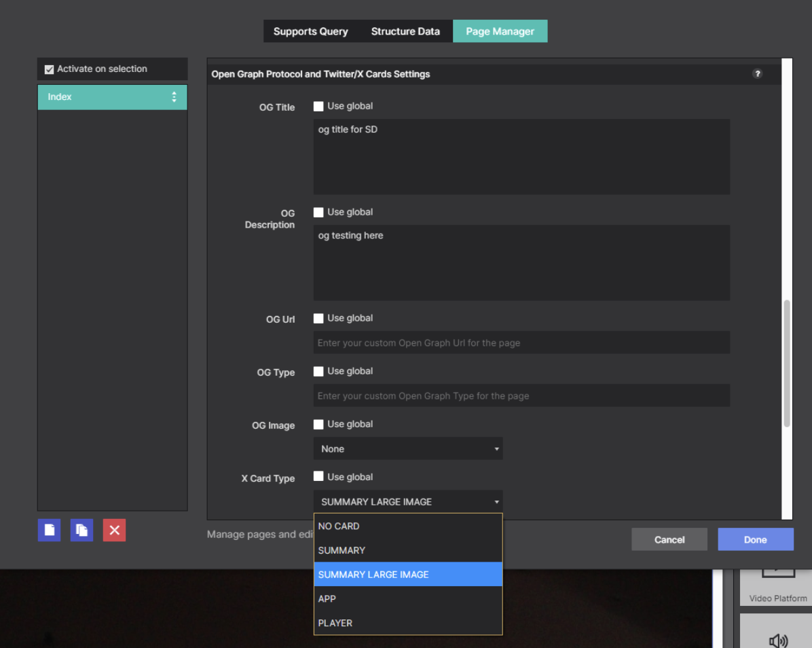The image size is (812, 648).
Task: Click the speaker audio icon
Action: coord(777,639)
